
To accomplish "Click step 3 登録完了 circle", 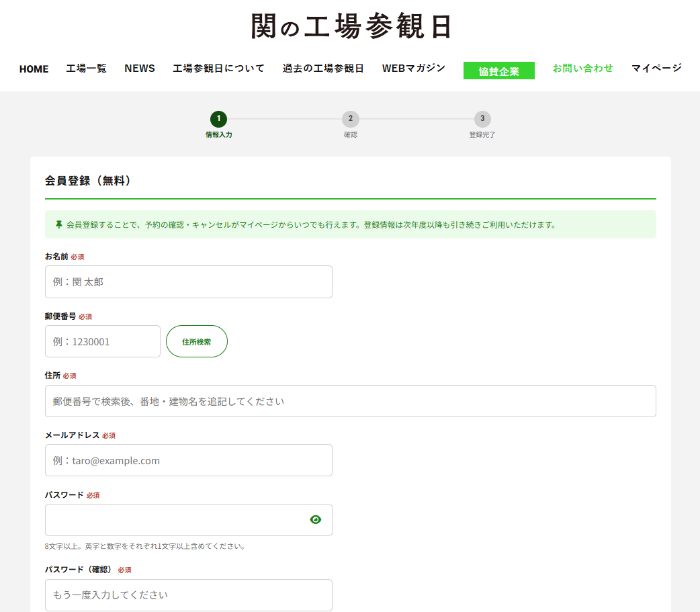I will [482, 119].
